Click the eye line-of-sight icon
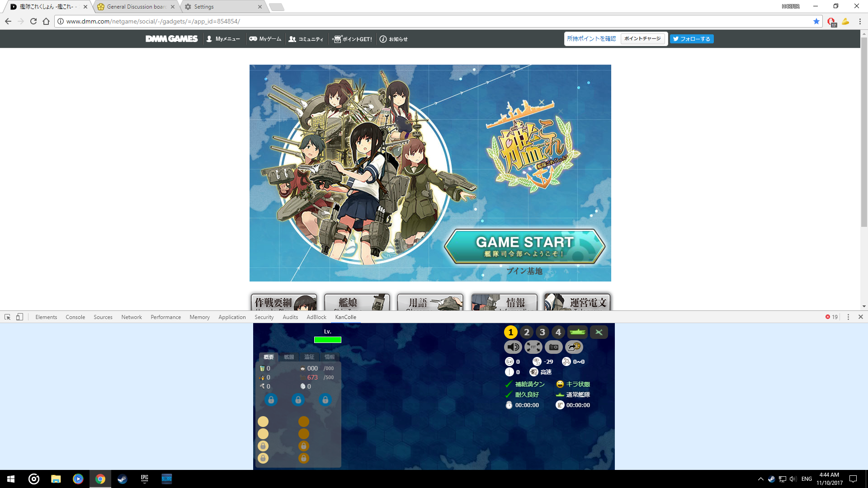The width and height of the screenshot is (868, 488). (537, 361)
